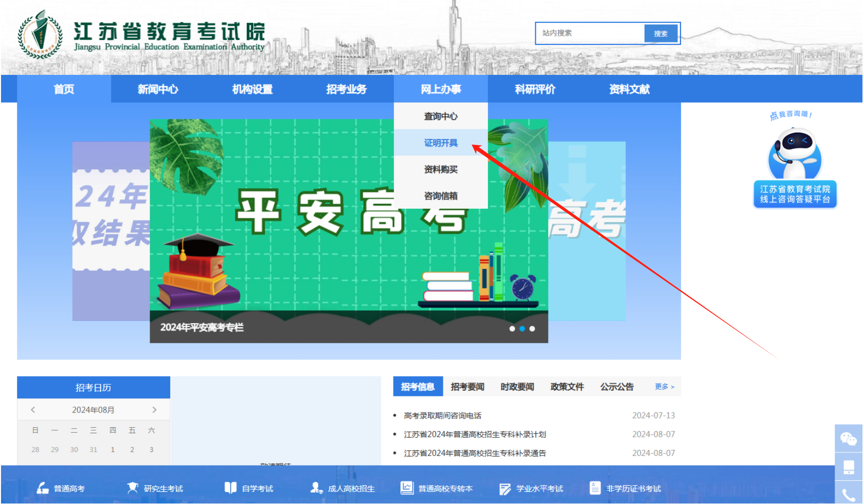Select the third carousel dot indicator

click(x=532, y=329)
